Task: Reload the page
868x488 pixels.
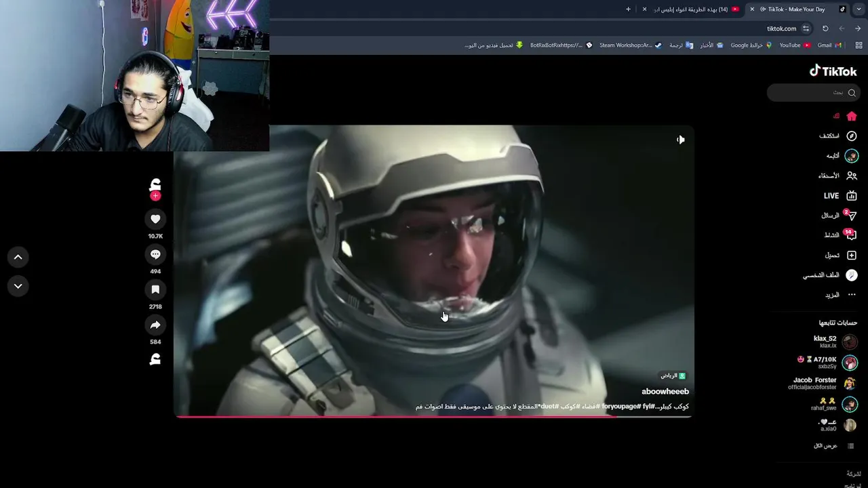Action: tap(825, 28)
